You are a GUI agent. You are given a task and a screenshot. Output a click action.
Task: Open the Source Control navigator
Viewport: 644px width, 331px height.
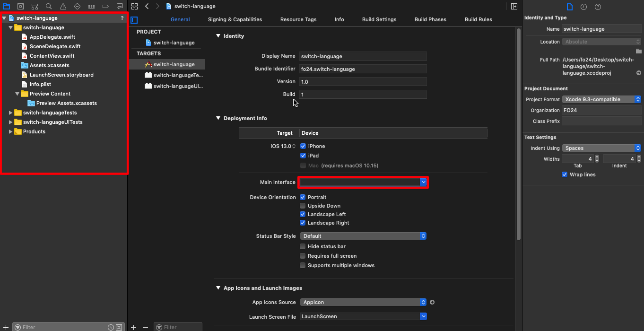(20, 6)
